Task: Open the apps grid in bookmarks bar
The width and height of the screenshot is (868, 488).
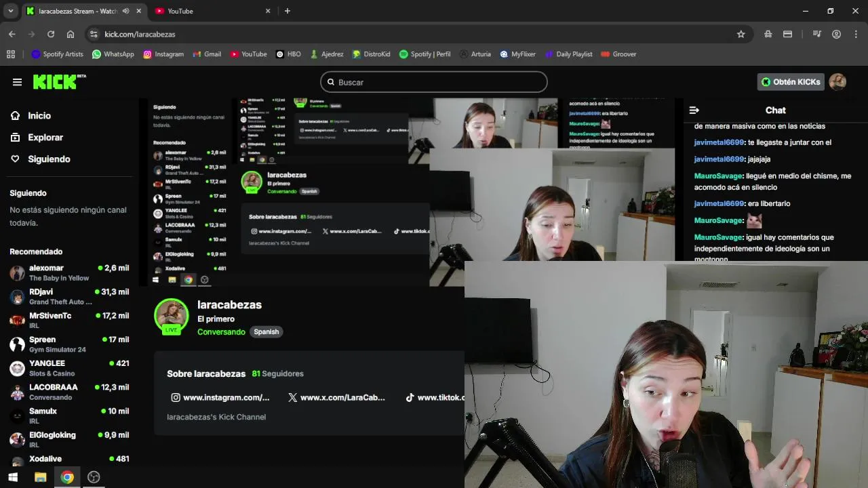Action: pos(10,54)
